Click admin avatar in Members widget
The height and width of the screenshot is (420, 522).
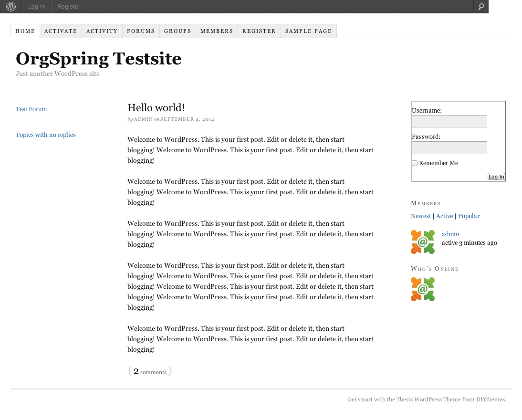tap(422, 242)
